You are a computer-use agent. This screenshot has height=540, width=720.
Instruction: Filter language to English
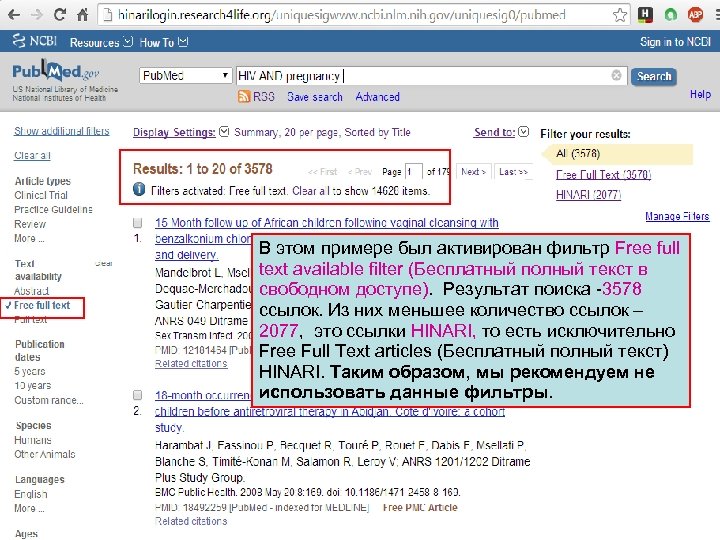(31, 494)
